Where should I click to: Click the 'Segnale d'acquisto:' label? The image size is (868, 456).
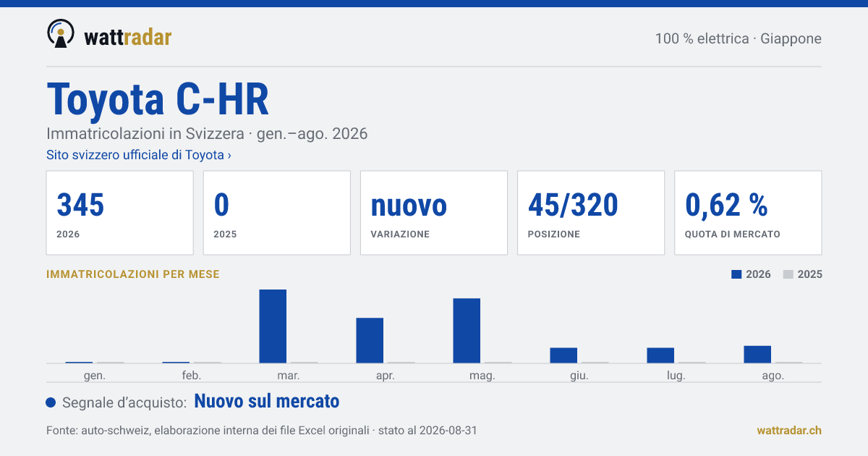click(x=126, y=402)
